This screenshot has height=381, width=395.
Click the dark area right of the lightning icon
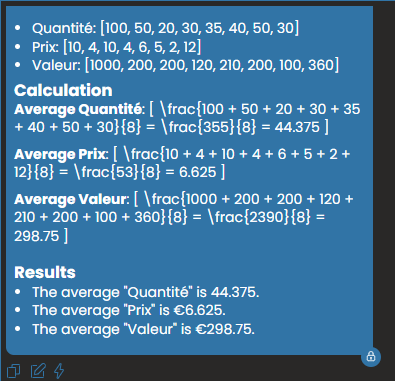(213, 371)
